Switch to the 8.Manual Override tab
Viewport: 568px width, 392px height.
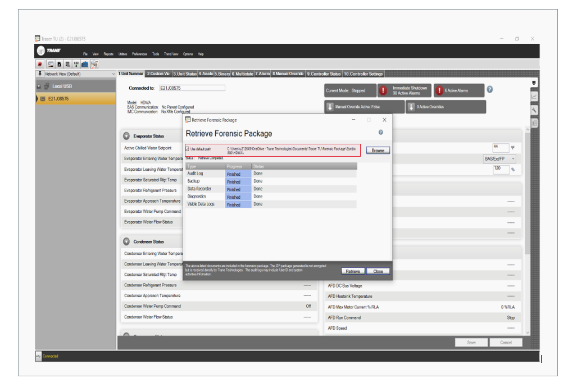pos(288,74)
